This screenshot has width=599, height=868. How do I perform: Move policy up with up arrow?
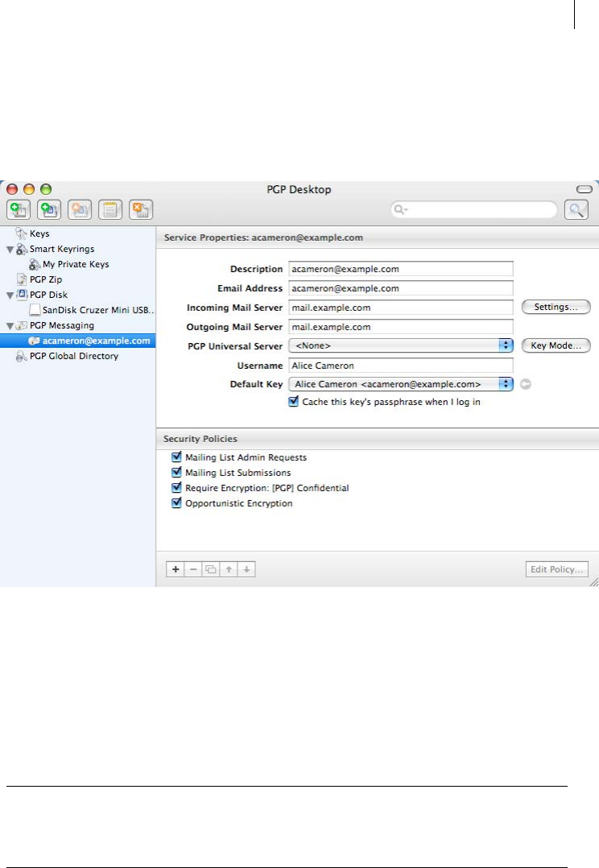229,569
